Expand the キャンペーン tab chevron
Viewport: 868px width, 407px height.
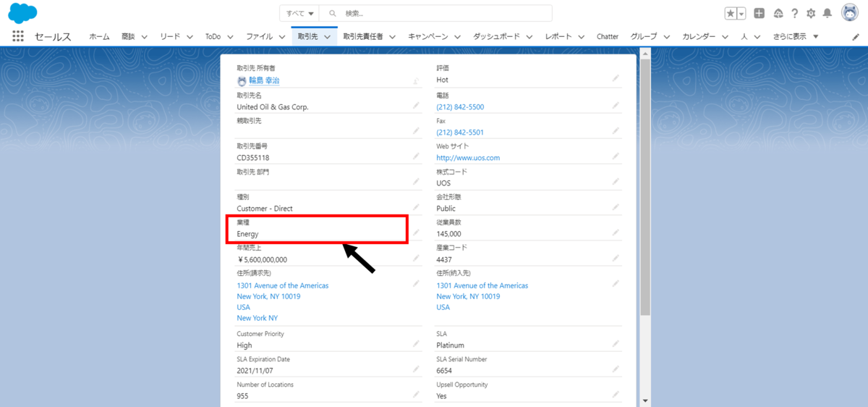[457, 36]
